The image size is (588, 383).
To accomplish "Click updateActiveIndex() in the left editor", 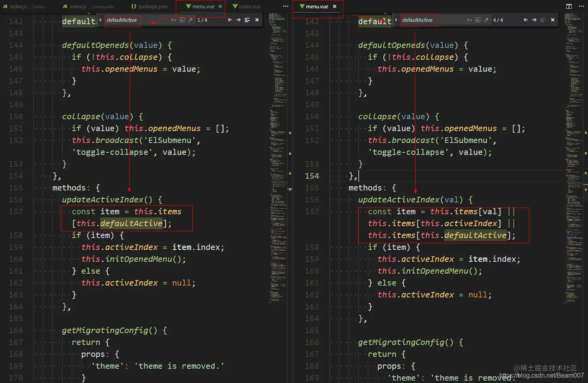I will pyautogui.click(x=107, y=200).
